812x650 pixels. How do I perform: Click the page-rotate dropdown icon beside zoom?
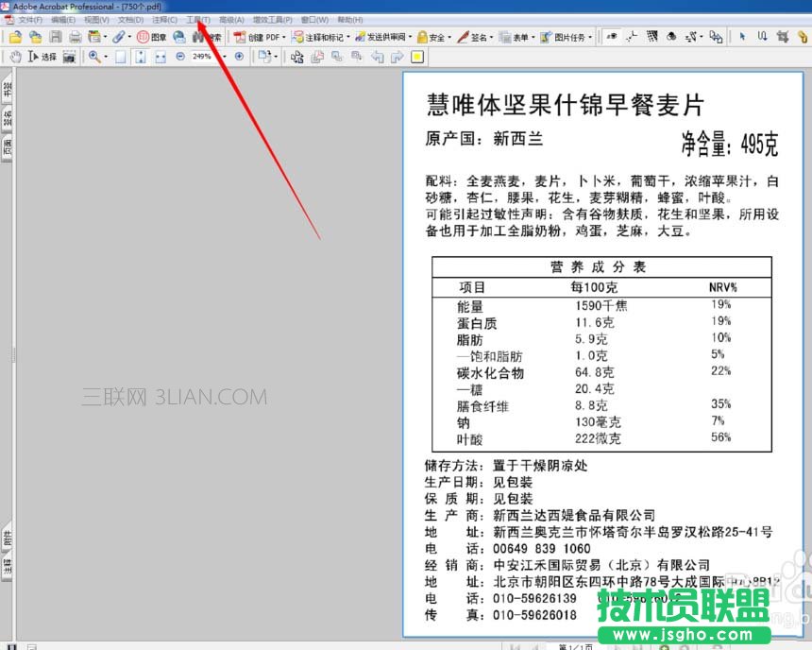click(267, 57)
